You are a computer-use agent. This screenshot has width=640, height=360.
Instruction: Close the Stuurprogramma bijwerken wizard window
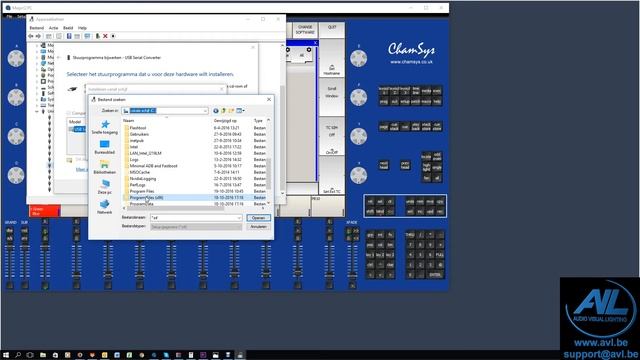(x=253, y=47)
